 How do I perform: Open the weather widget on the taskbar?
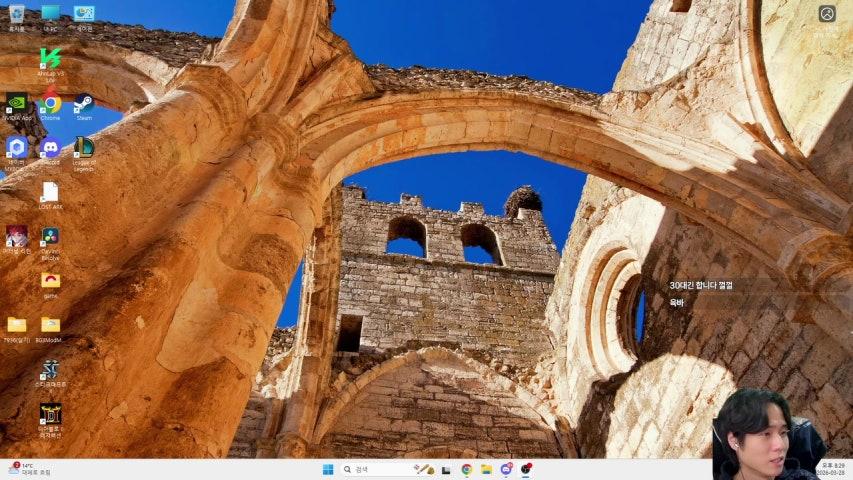(28, 469)
